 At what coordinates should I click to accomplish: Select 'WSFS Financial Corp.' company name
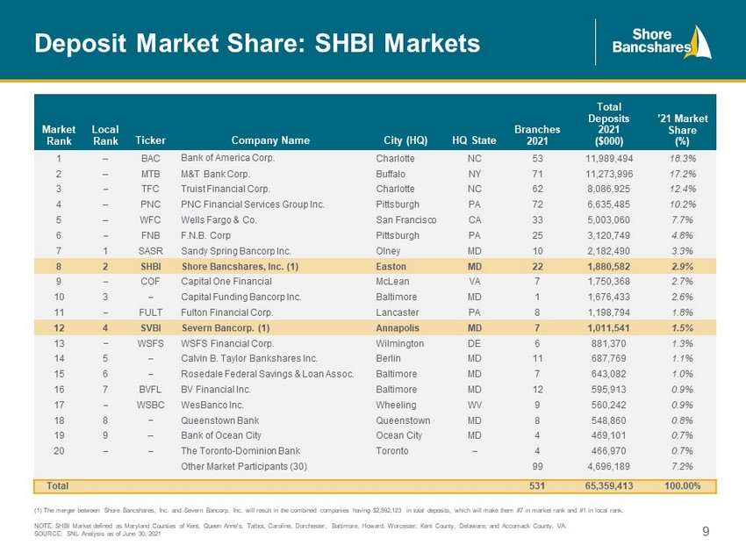(227, 343)
